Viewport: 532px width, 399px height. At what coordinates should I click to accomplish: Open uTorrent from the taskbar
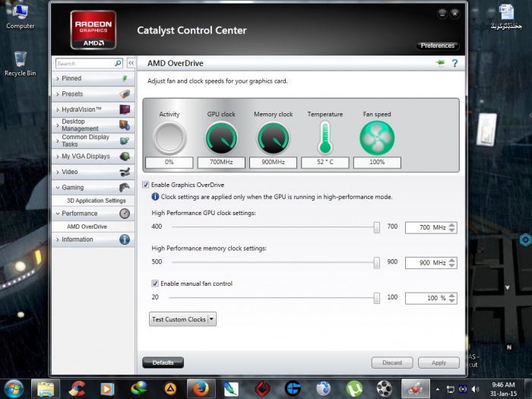pos(354,388)
